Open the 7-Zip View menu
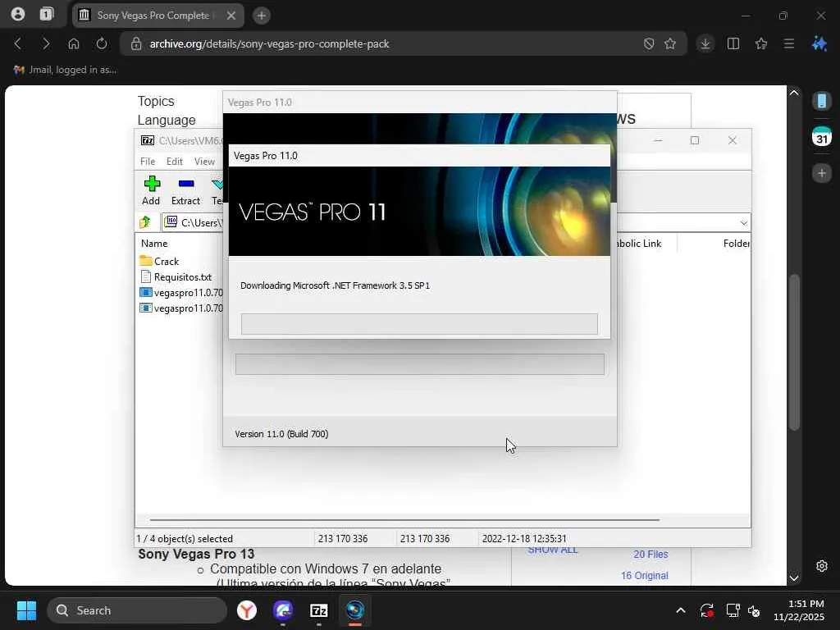This screenshot has width=840, height=630. click(204, 162)
